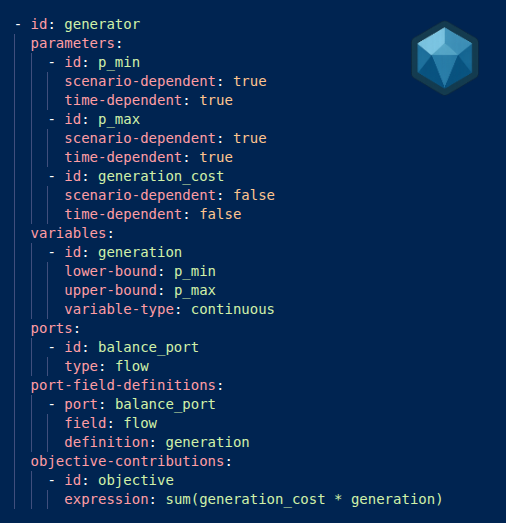Image resolution: width=506 pixels, height=523 pixels.
Task: Click the 'port-field-definitions:' key
Action: click(x=127, y=385)
